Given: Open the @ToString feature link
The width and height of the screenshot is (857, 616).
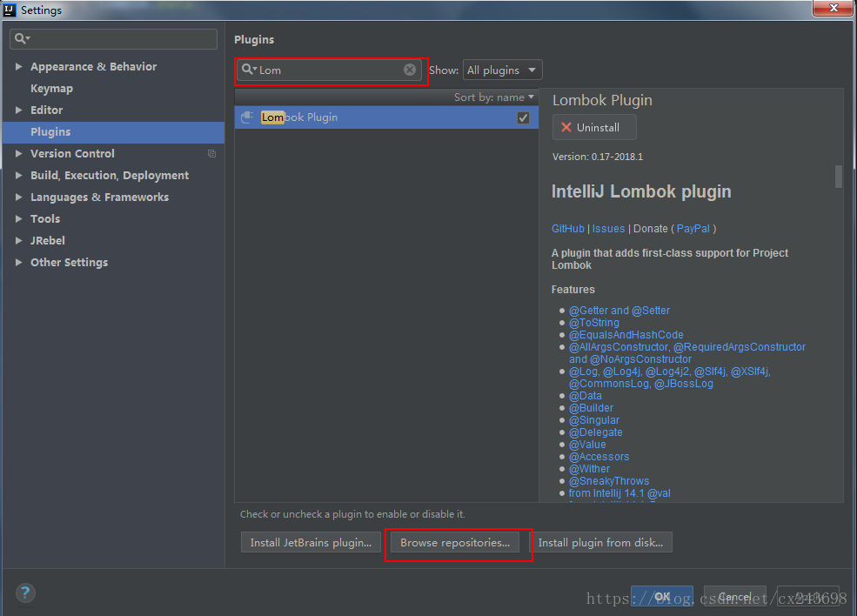Looking at the screenshot, I should (x=594, y=323).
